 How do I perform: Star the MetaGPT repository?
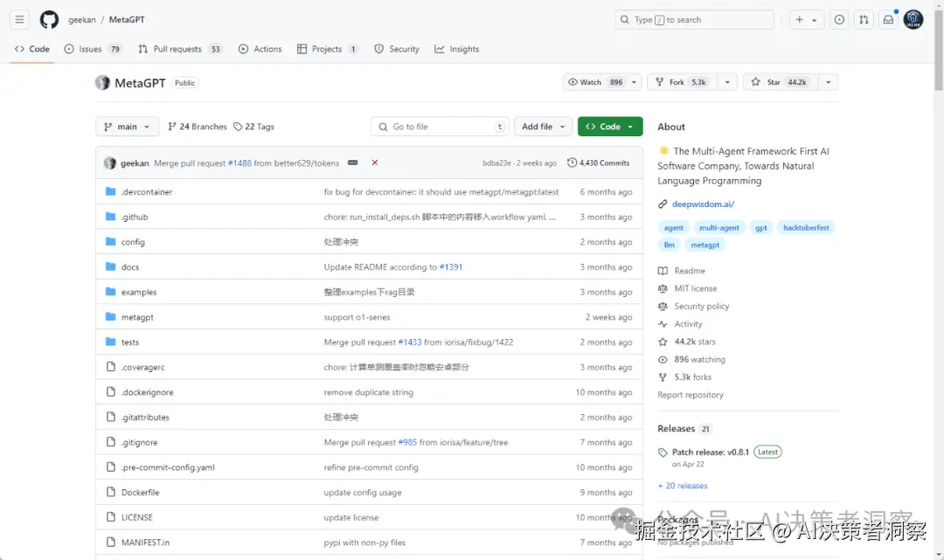[x=781, y=82]
